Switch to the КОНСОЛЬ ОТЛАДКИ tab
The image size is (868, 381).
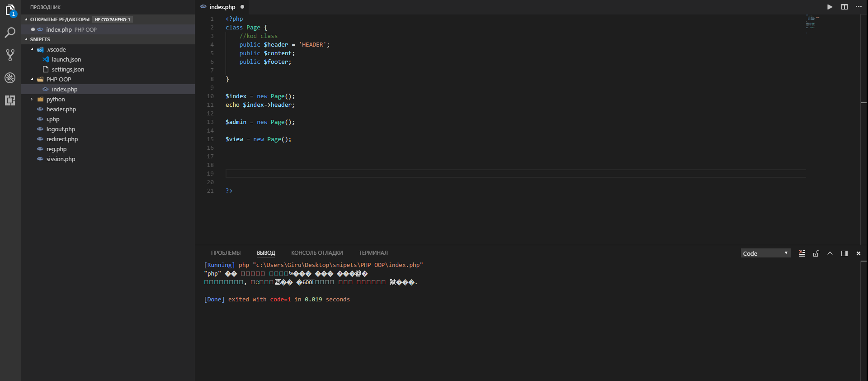coord(317,253)
